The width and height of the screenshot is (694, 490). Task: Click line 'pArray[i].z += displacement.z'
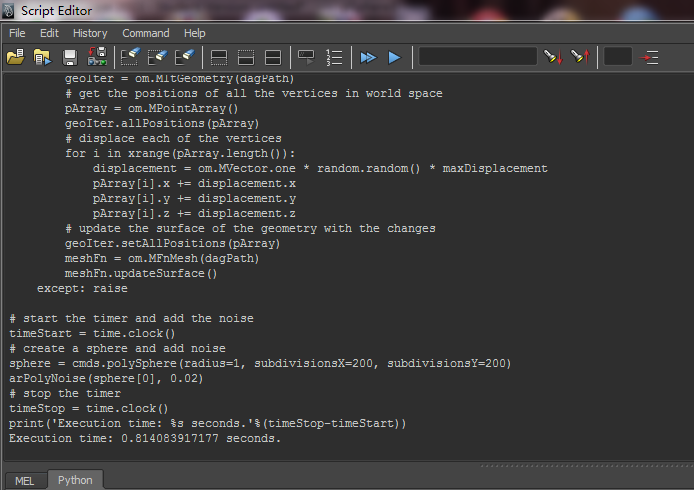click(x=194, y=214)
